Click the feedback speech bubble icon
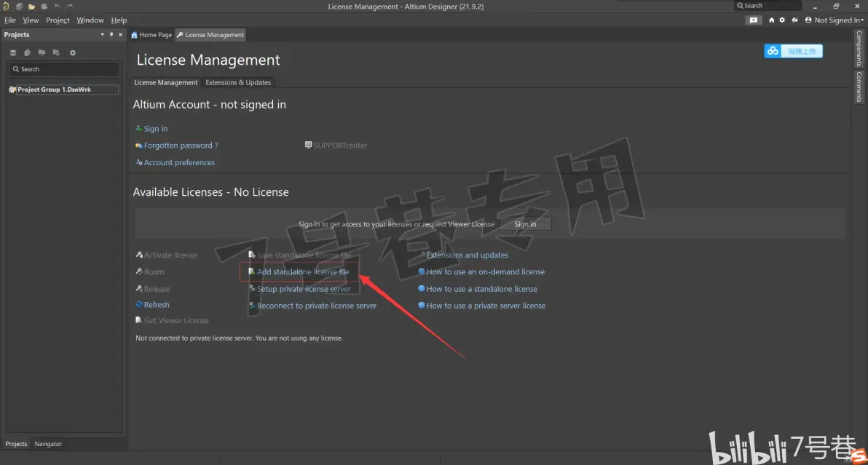Viewport: 868px width, 465px height. tap(754, 20)
